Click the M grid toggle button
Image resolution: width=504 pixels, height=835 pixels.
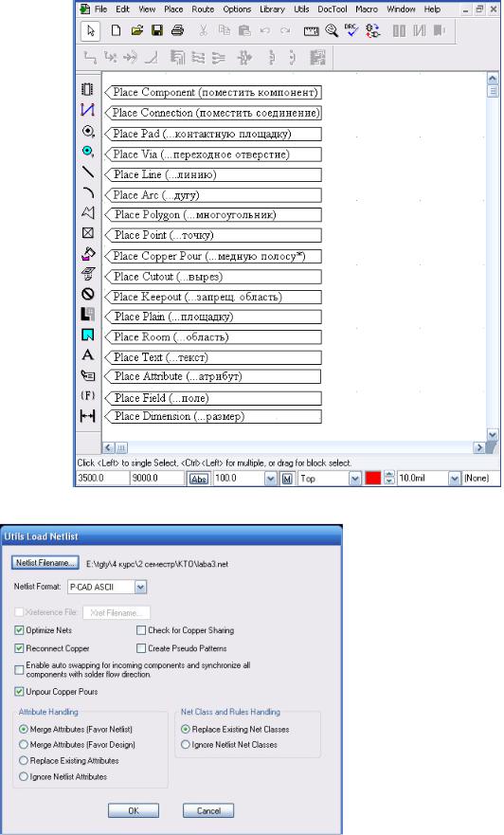287,479
